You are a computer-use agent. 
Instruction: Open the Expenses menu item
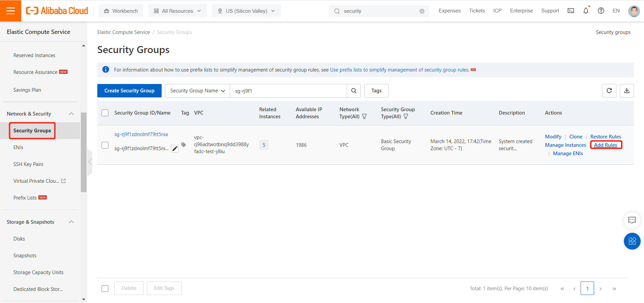click(x=449, y=10)
